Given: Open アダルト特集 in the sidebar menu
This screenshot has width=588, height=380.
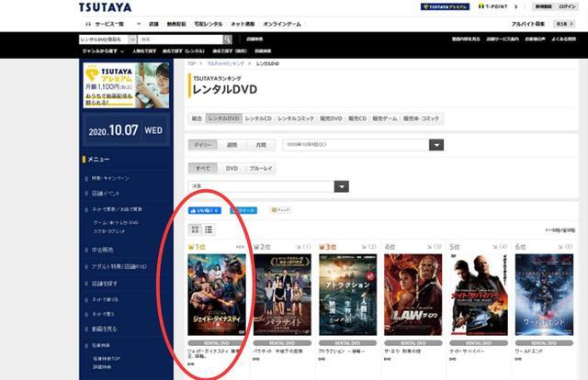Looking at the screenshot, I should (x=119, y=267).
